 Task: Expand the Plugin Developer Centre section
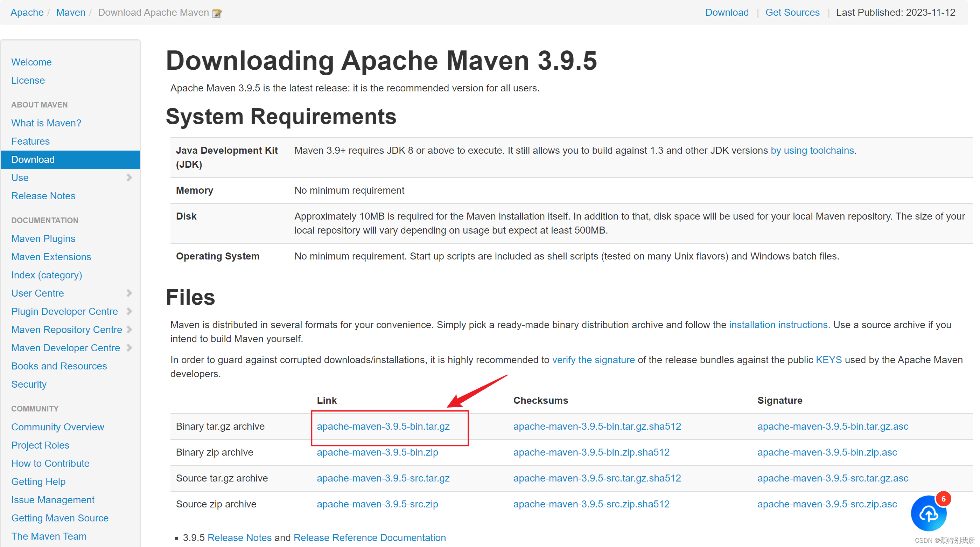point(129,311)
